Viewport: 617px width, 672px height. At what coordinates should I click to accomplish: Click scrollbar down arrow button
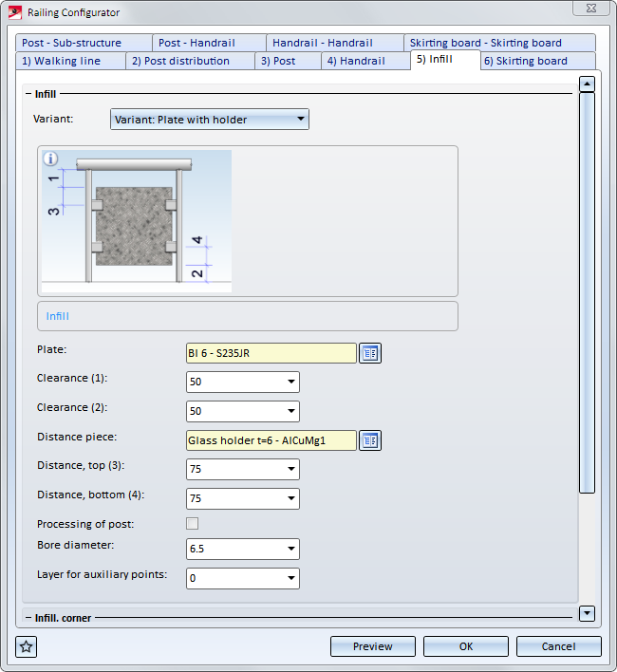pyautogui.click(x=587, y=613)
